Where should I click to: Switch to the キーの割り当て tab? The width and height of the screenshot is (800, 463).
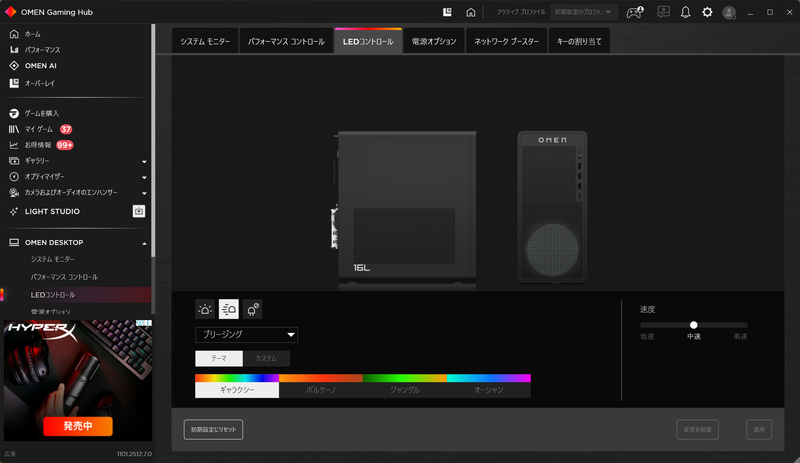click(x=579, y=41)
